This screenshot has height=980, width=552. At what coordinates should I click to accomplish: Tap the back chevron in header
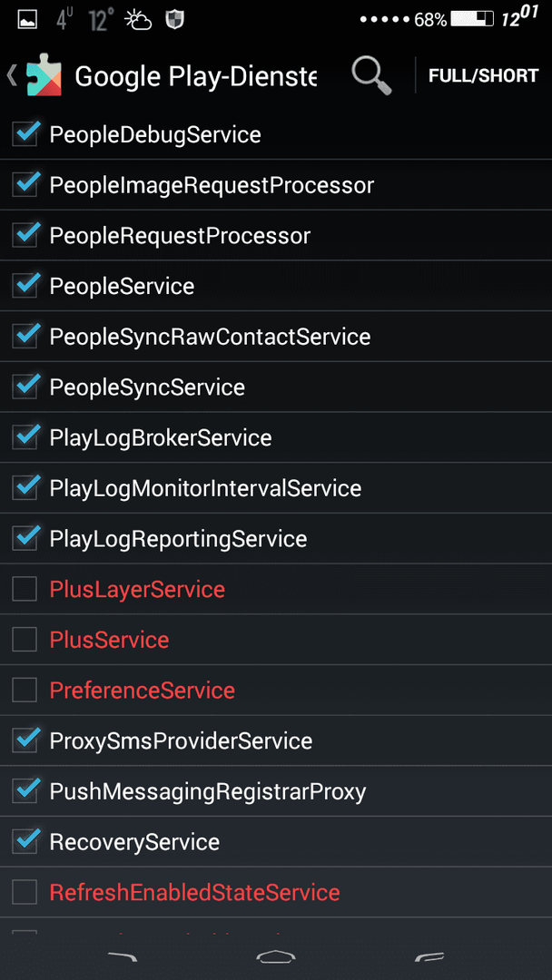(x=13, y=75)
